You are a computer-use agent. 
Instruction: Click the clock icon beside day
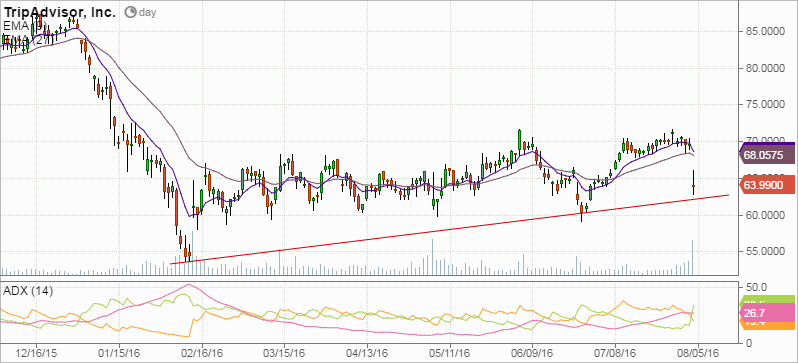pos(131,12)
